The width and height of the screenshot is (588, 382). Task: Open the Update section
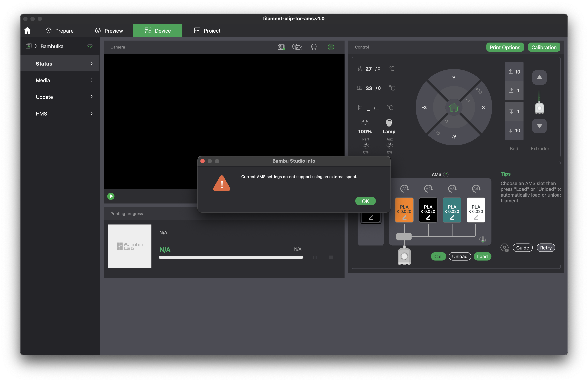tap(60, 97)
